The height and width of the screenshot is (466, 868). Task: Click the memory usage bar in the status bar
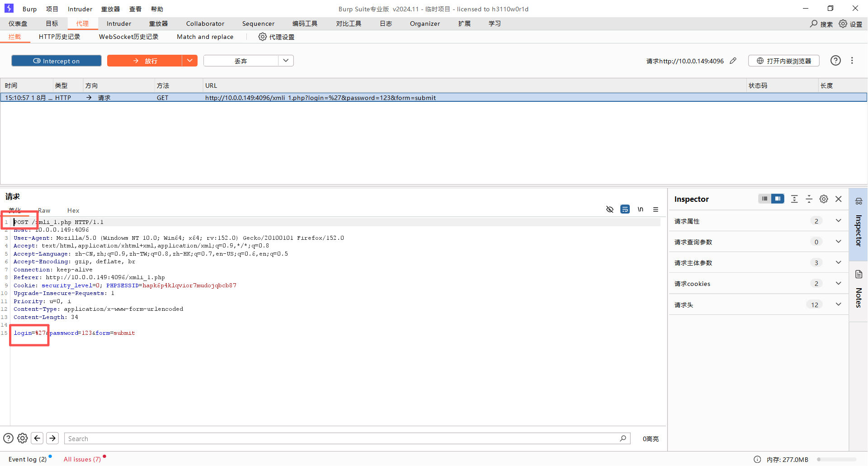(836, 460)
